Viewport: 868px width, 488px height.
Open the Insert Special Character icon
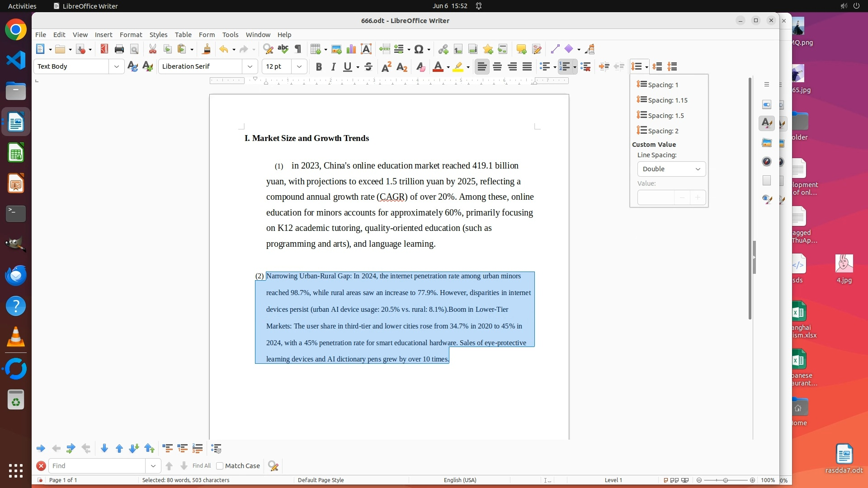point(419,49)
